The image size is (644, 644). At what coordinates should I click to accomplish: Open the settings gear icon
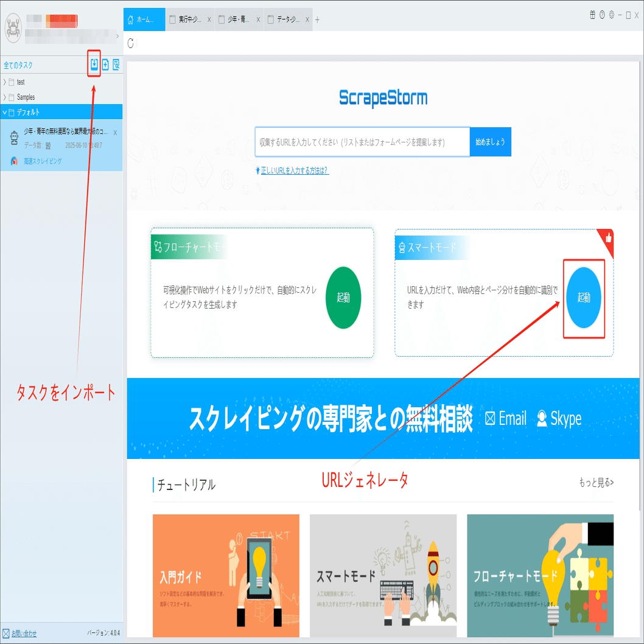tap(612, 15)
